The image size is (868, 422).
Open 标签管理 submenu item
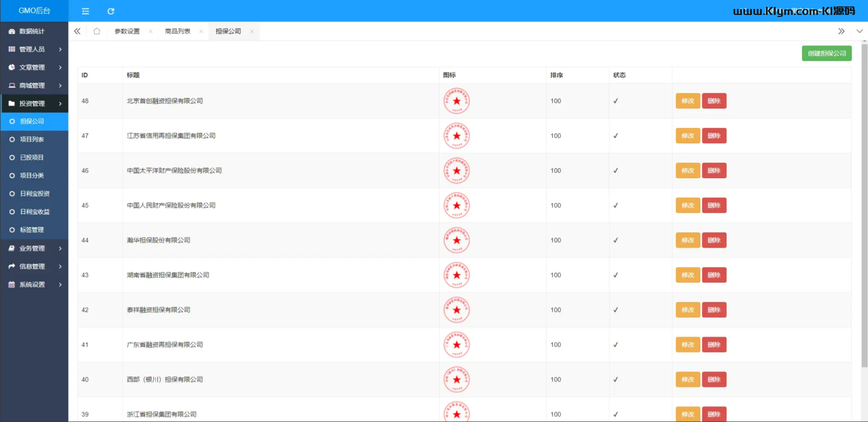34,230
